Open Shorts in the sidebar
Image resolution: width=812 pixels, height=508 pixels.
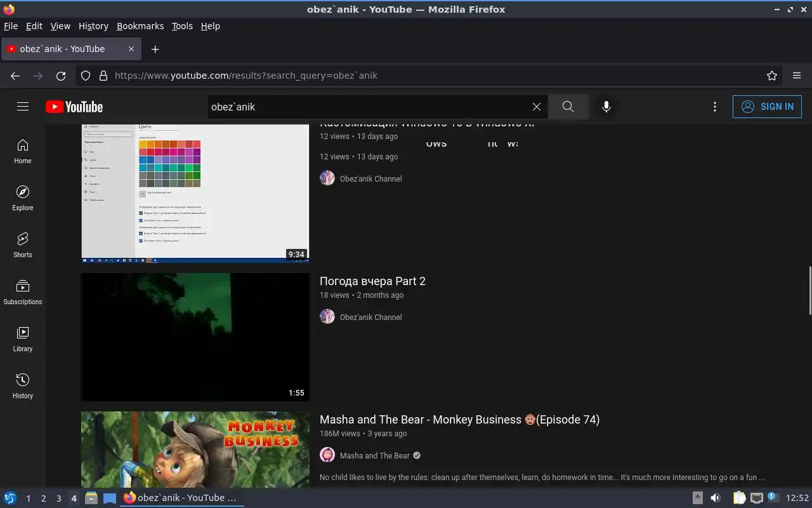pos(23,245)
